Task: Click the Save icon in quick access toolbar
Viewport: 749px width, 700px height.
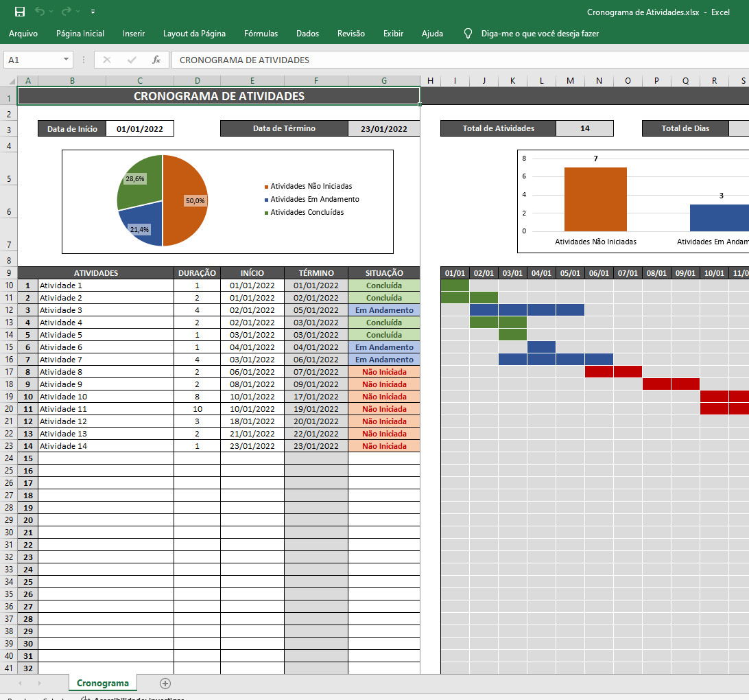Action: (20, 12)
